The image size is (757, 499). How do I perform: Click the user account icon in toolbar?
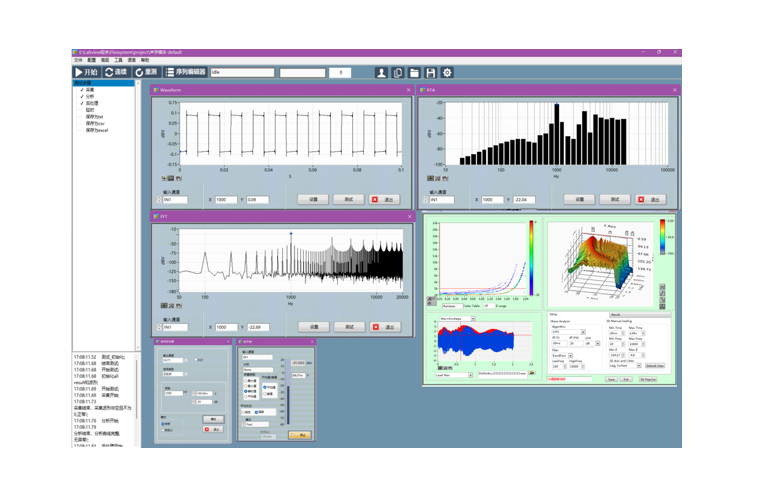381,73
